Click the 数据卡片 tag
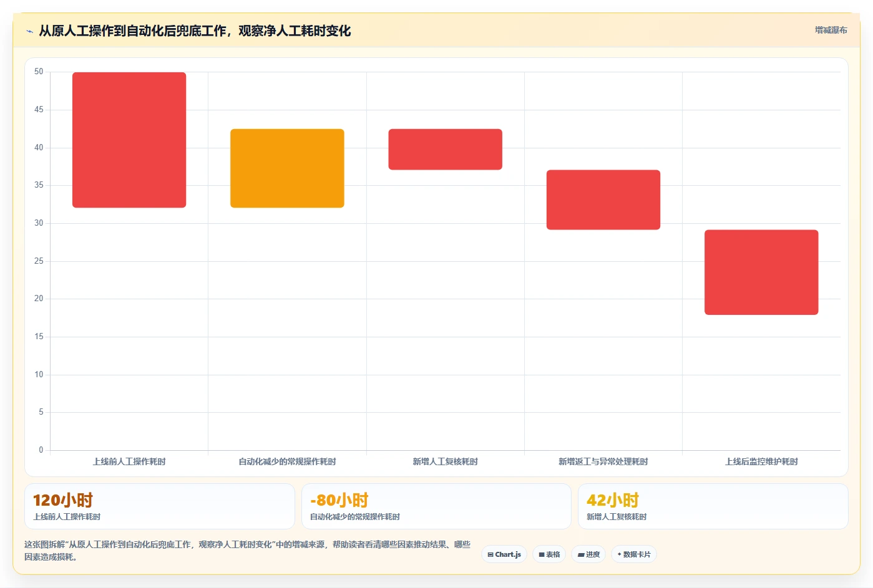873x588 pixels. point(634,554)
